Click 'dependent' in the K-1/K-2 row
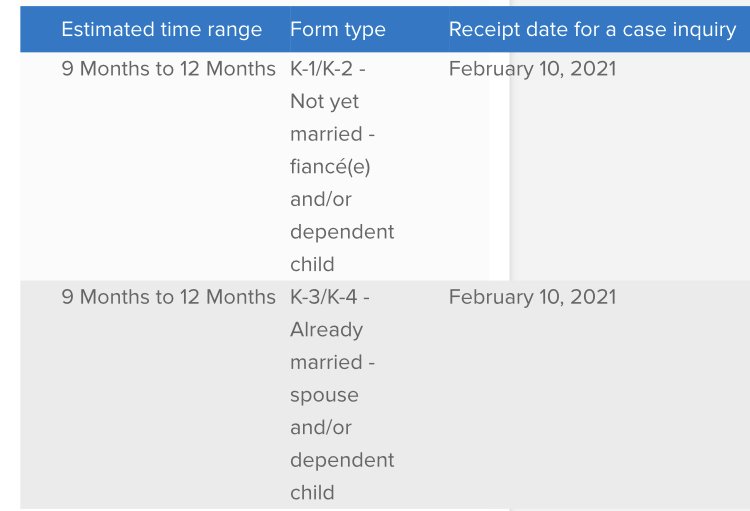Screen dimensions: 750x511 tap(342, 232)
